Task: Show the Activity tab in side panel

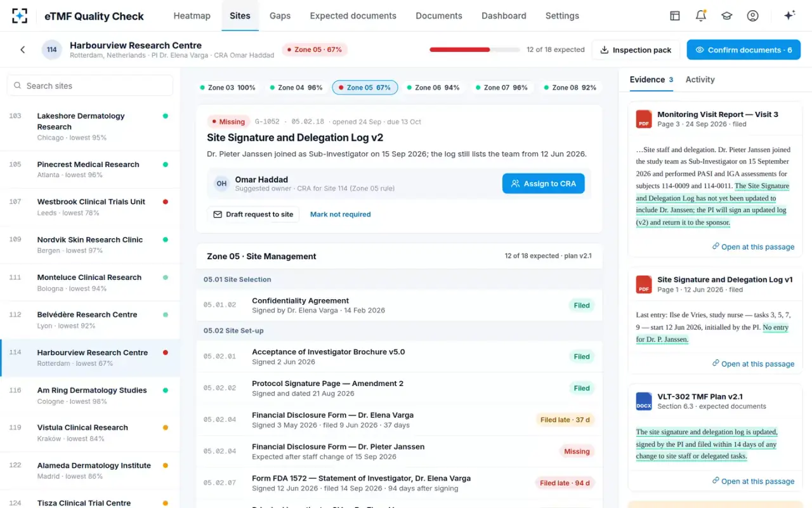Action: tap(700, 79)
